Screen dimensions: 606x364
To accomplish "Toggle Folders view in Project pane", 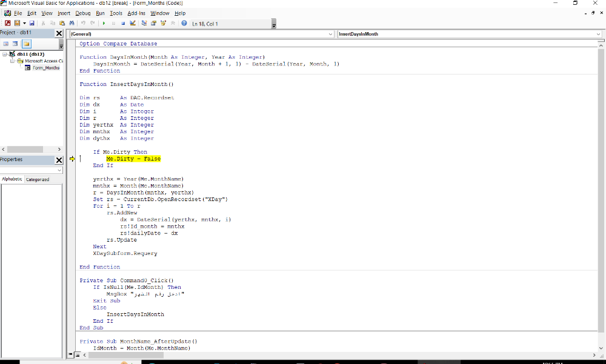I will pos(27,44).
